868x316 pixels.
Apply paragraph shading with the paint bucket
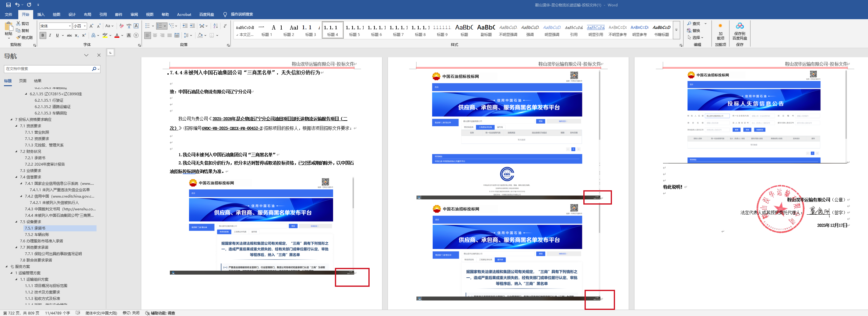coord(200,35)
